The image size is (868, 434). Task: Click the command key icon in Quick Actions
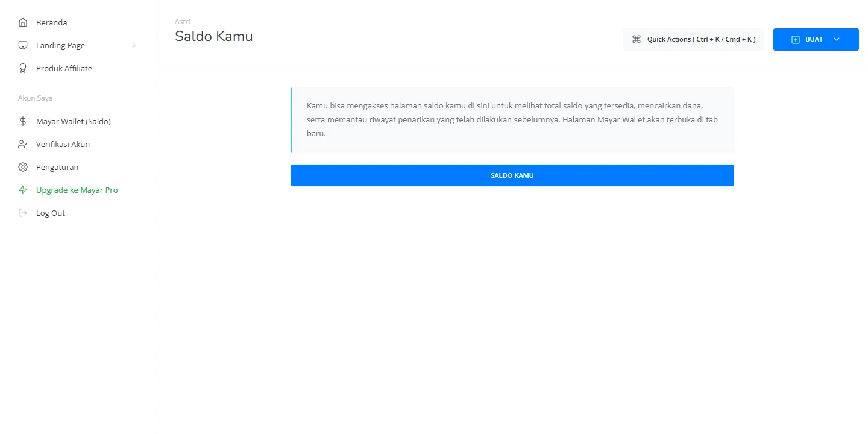click(x=636, y=39)
